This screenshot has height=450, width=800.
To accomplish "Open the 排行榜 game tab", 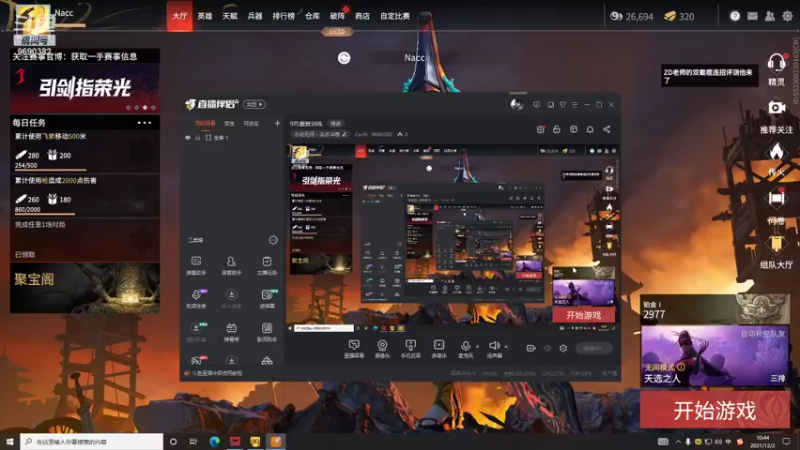I will [284, 16].
